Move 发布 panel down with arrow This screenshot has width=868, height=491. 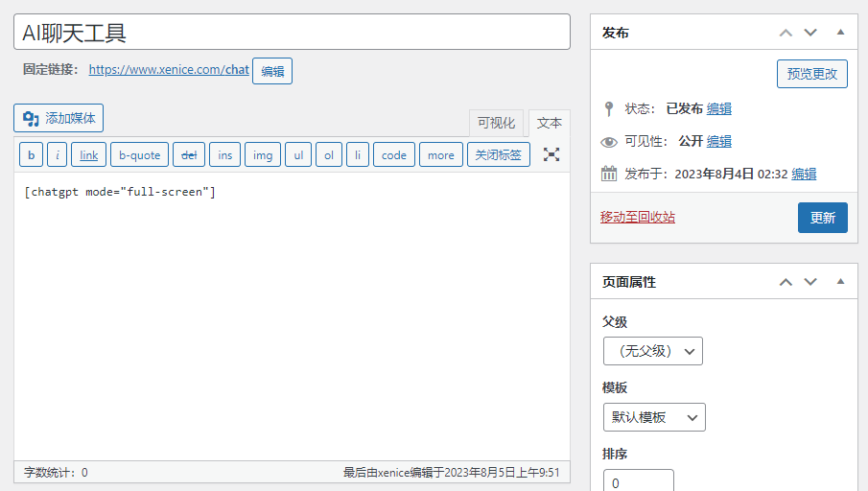point(810,33)
